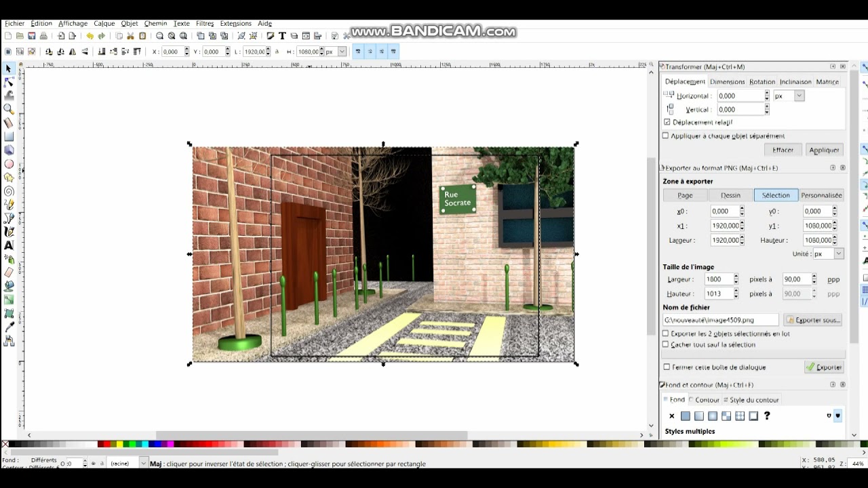Click the New document icon
This screenshot has width=868, height=488.
[x=7, y=36]
